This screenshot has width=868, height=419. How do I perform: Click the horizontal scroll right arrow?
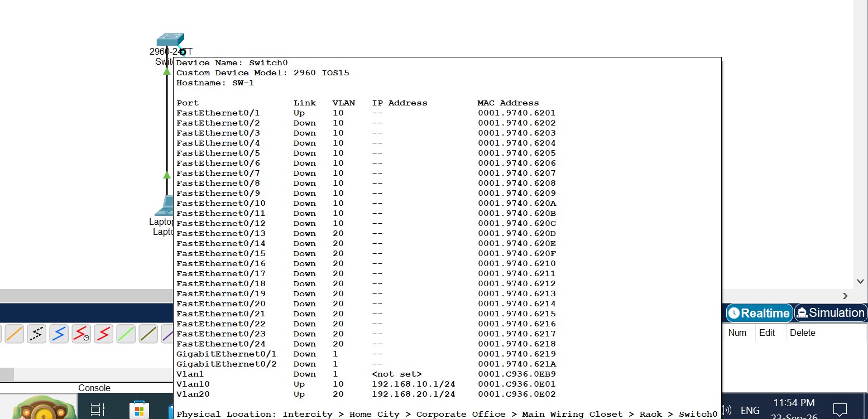coord(845,296)
